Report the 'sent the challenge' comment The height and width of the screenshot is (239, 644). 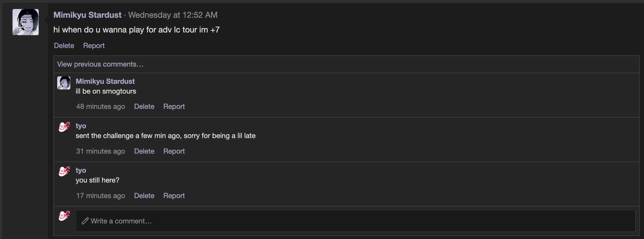tap(174, 151)
